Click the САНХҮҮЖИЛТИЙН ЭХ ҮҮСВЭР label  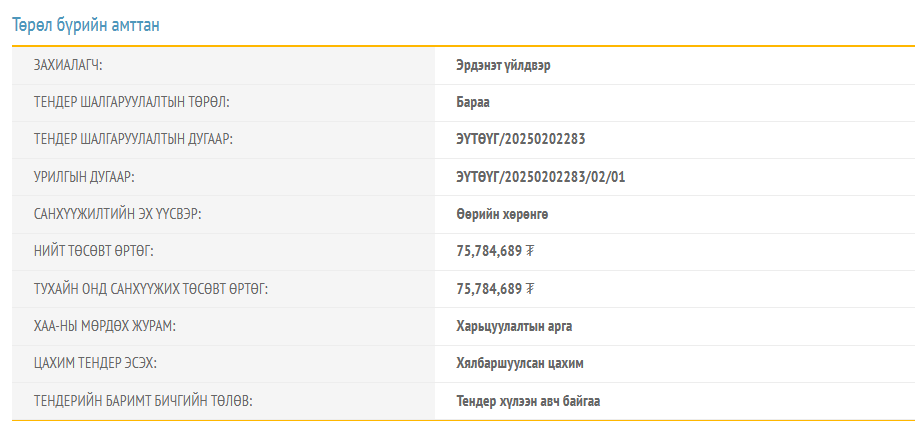pos(117,215)
